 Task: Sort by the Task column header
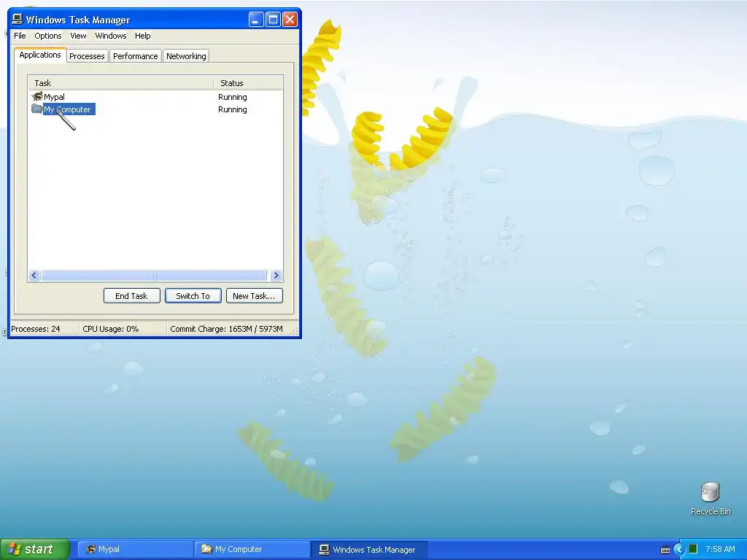click(x=120, y=83)
